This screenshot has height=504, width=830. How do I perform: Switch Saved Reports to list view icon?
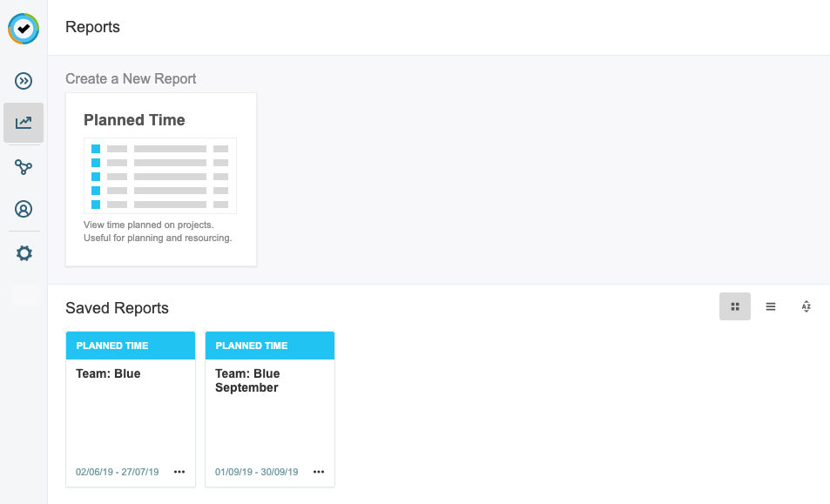click(770, 306)
